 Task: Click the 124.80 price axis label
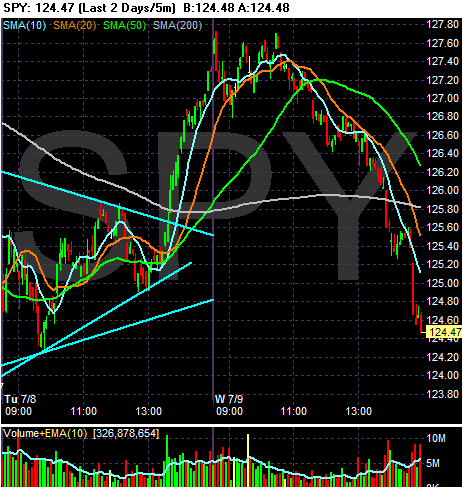[x=442, y=301]
